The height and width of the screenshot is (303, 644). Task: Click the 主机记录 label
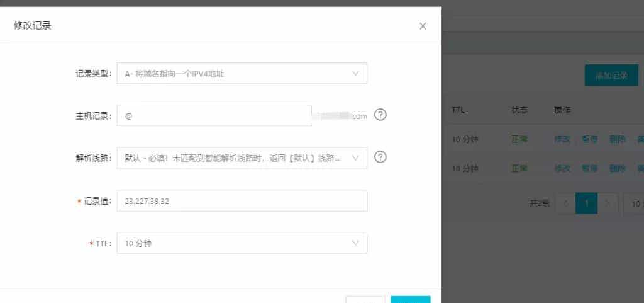pyautogui.click(x=93, y=117)
